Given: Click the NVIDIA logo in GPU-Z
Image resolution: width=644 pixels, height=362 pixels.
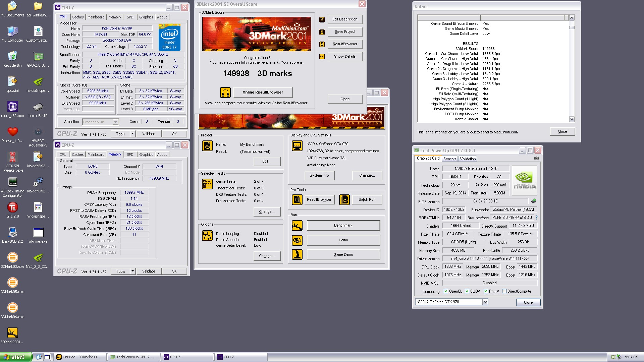Looking at the screenshot, I should click(x=525, y=180).
